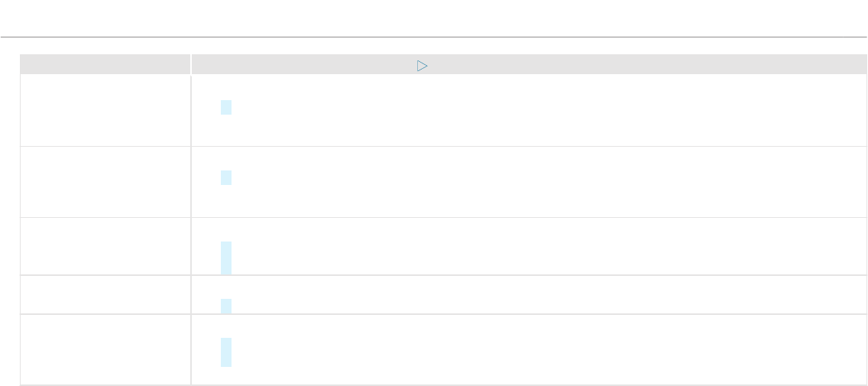
Task: Select the light-blue block in fourth row
Action: [x=226, y=306]
